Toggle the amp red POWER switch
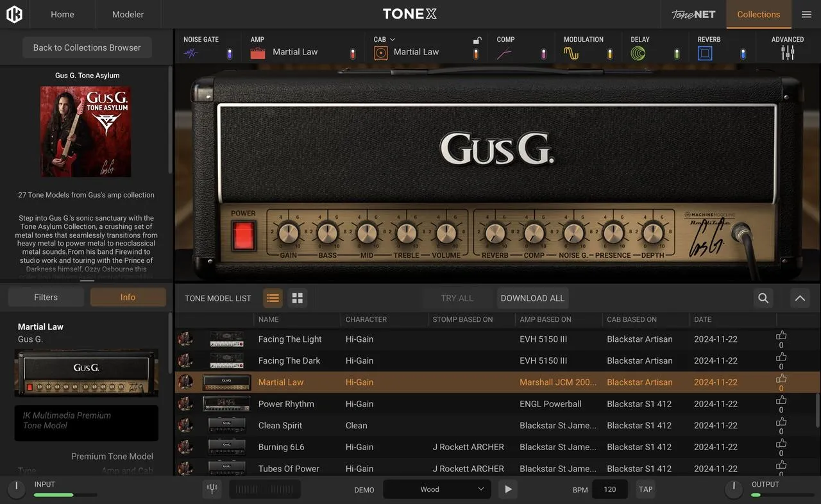The width and height of the screenshot is (821, 504). coord(244,235)
